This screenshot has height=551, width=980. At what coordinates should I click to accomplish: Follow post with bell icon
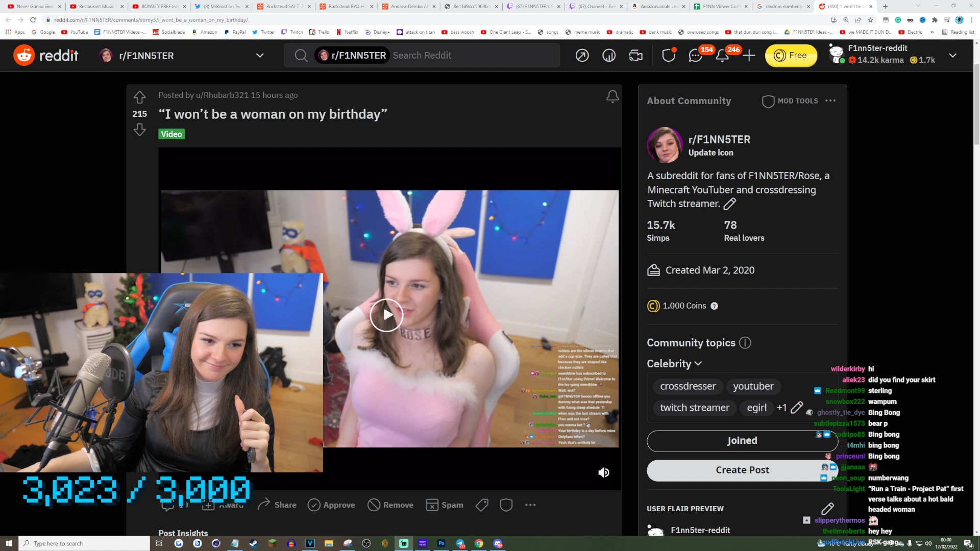pyautogui.click(x=612, y=97)
